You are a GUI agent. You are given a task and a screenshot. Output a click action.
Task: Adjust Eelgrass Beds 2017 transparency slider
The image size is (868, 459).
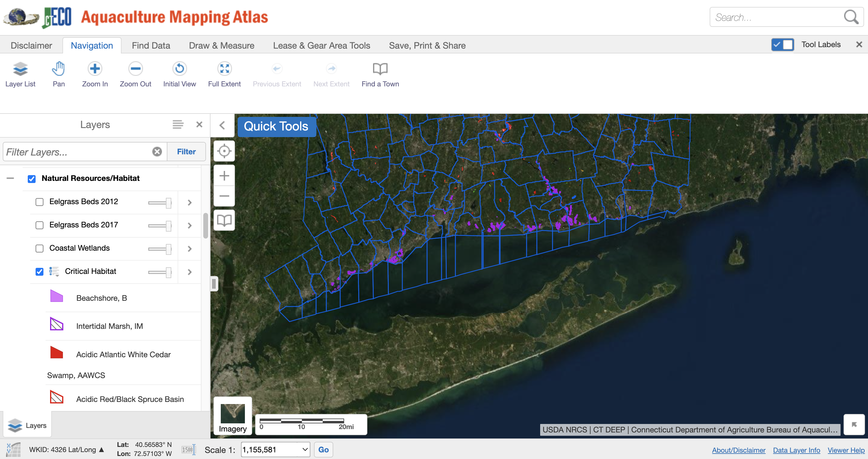point(168,226)
